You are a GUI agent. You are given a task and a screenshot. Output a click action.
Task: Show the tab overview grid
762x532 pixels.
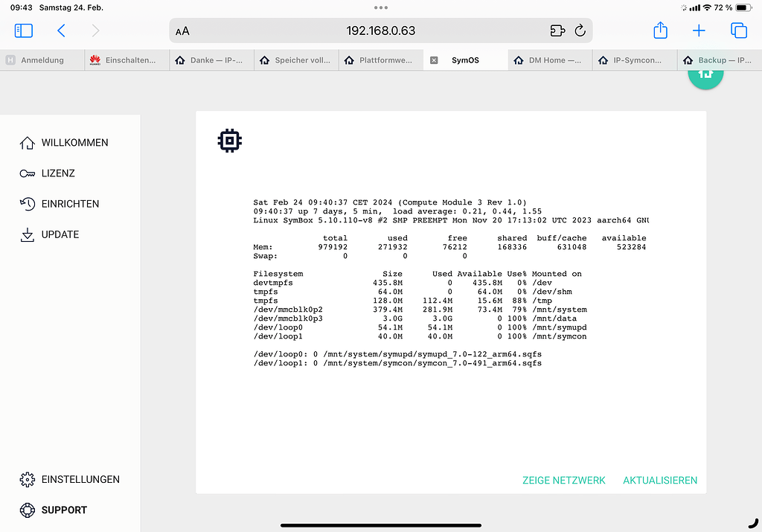click(737, 31)
